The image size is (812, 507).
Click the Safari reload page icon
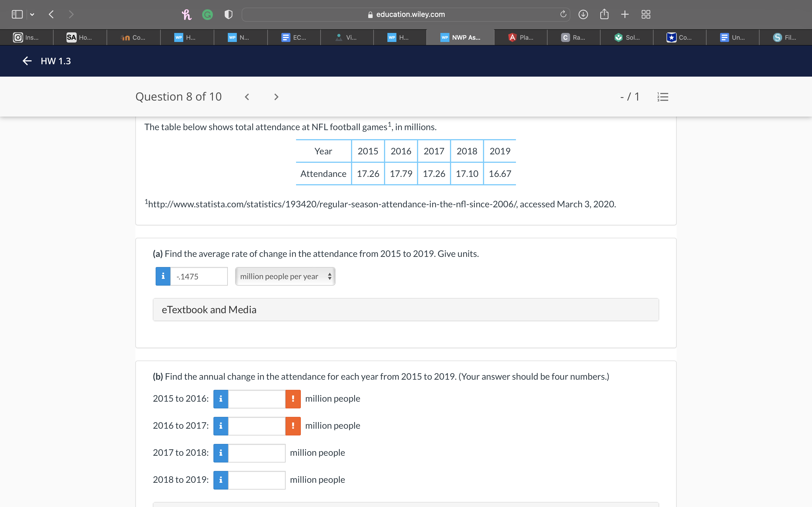click(x=563, y=14)
